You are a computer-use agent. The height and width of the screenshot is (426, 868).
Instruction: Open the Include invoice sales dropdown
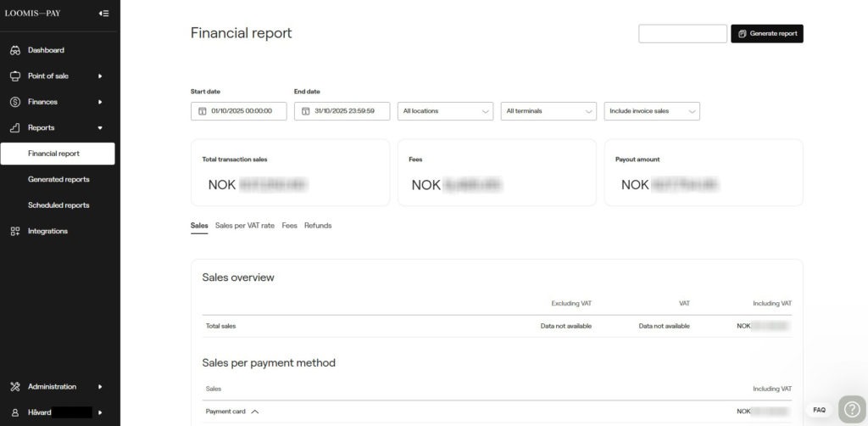coord(652,111)
